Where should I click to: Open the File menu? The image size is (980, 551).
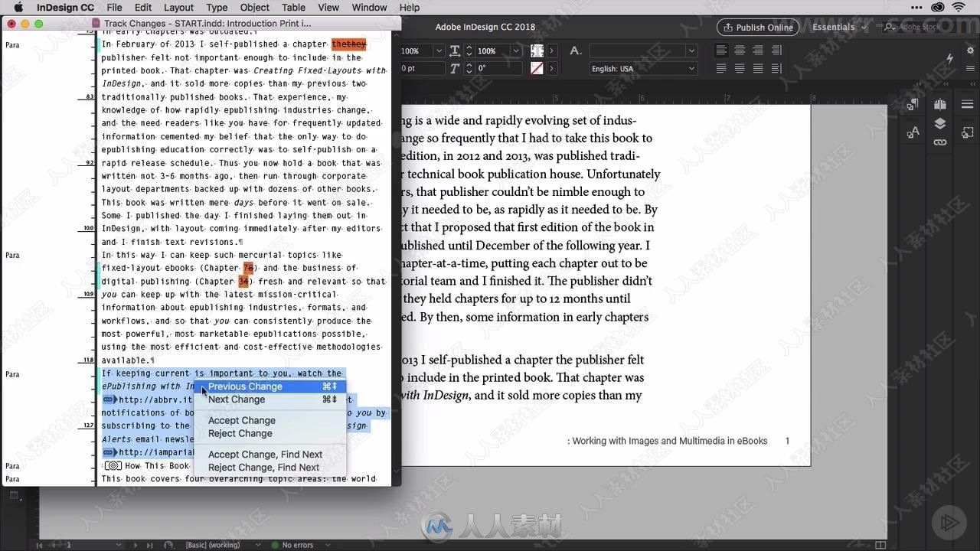pos(114,8)
